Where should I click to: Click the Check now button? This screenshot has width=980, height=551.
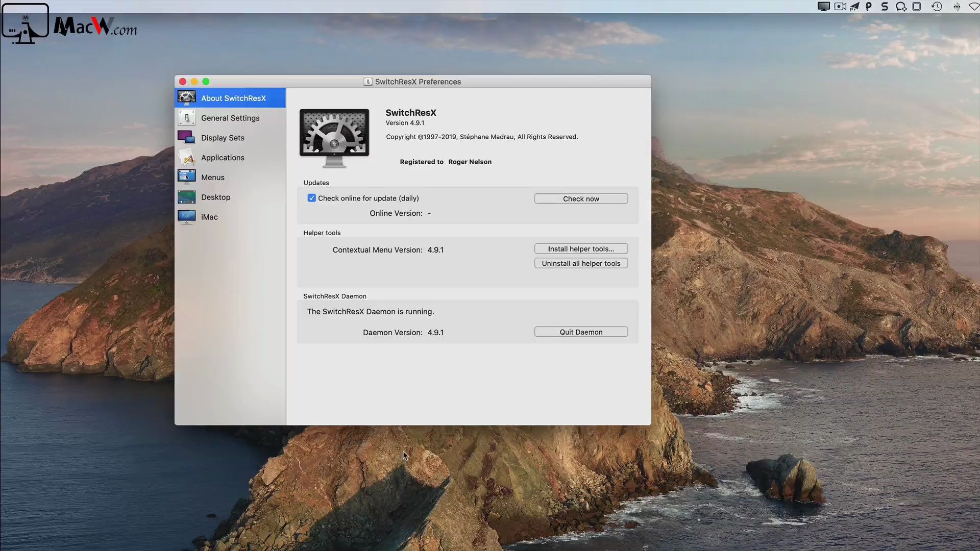[581, 198]
